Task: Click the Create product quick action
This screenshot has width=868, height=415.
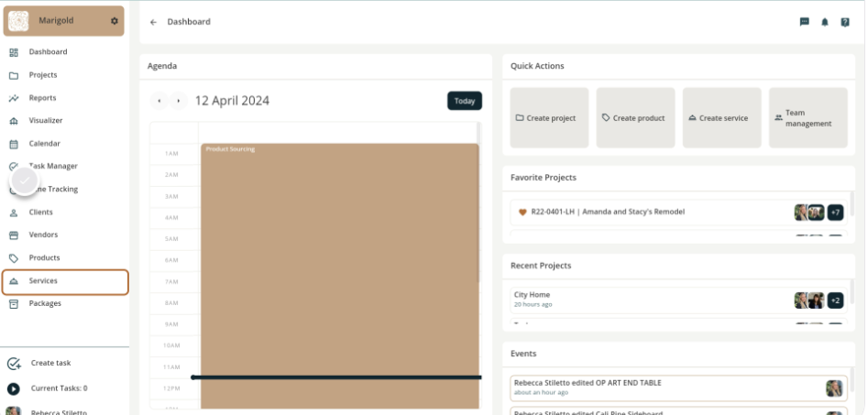Action: tap(635, 118)
